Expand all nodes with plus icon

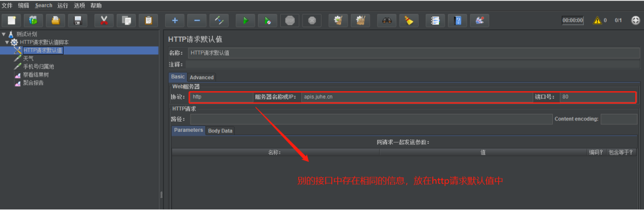[174, 20]
